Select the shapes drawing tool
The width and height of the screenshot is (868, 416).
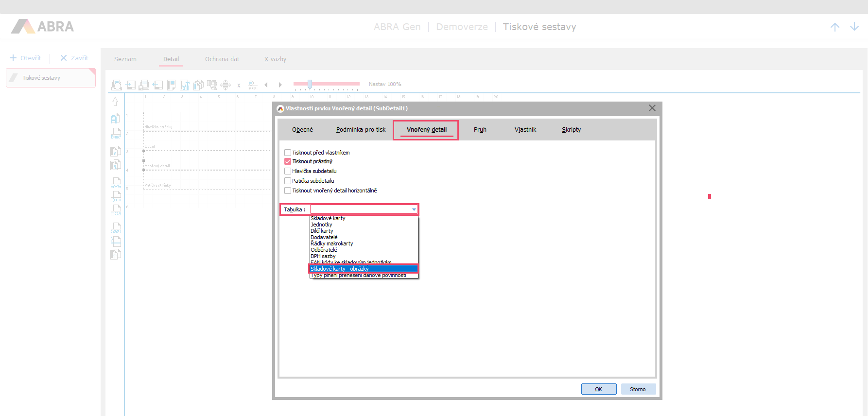116,210
